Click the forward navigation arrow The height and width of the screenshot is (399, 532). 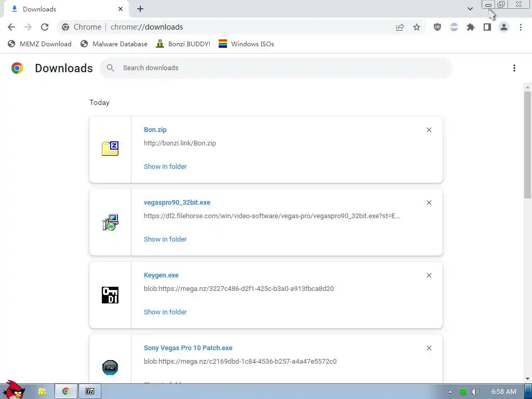pyautogui.click(x=28, y=27)
